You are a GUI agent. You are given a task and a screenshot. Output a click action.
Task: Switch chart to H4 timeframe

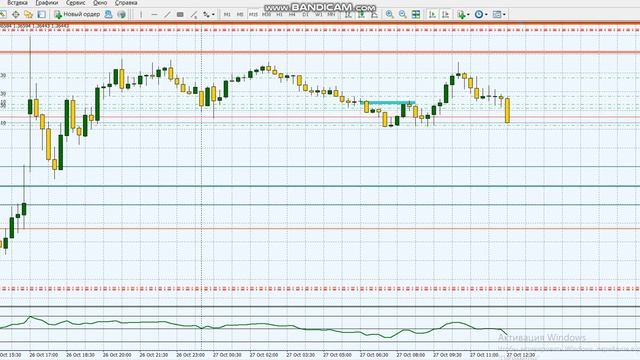coord(292,14)
